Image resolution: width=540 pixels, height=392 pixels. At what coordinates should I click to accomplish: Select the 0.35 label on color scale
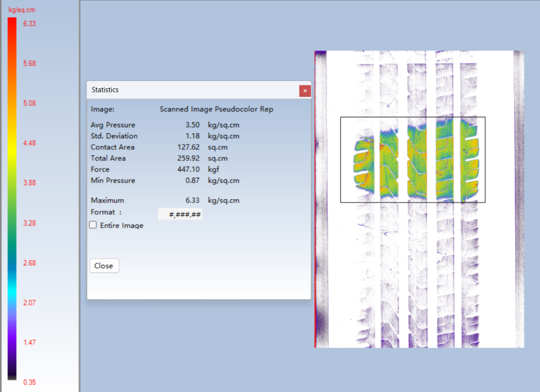pos(29,383)
